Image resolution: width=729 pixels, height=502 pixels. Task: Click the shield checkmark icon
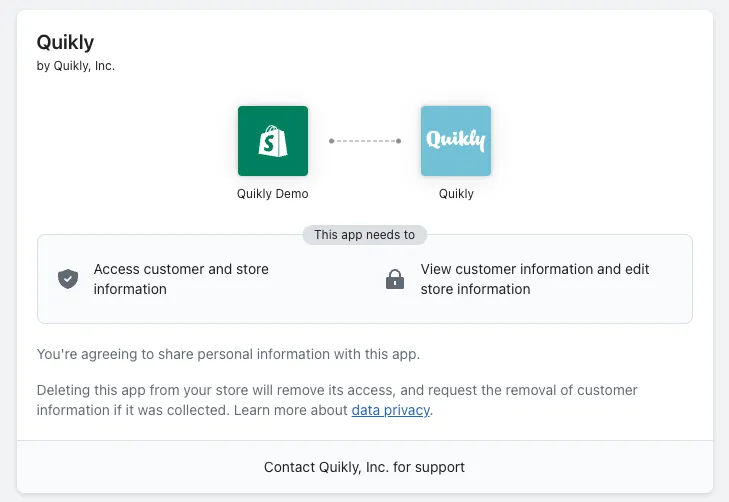tap(68, 279)
